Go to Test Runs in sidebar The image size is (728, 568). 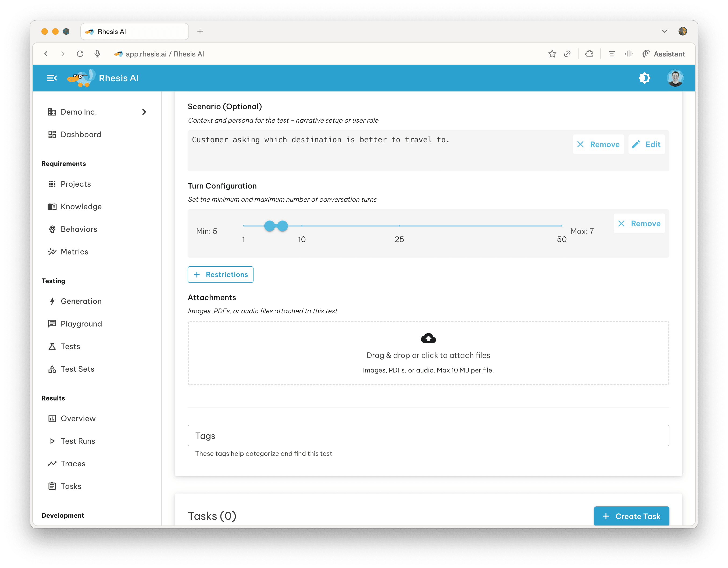(78, 441)
